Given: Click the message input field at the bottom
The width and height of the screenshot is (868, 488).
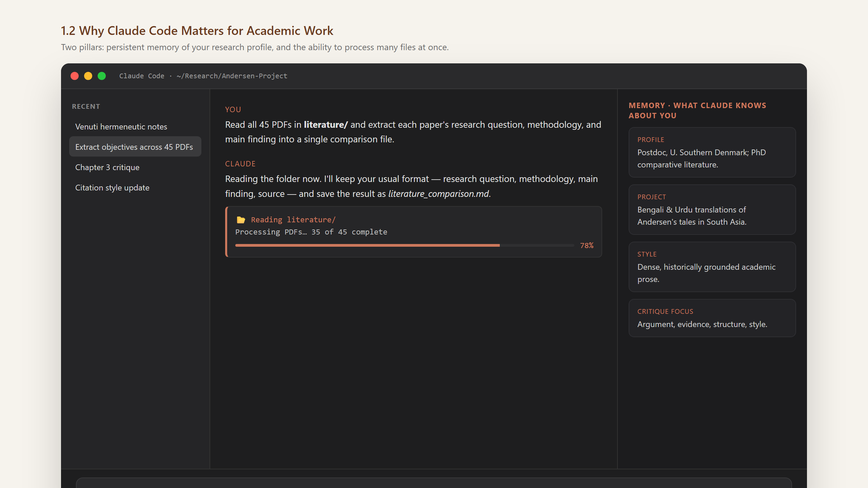Looking at the screenshot, I should (x=434, y=483).
